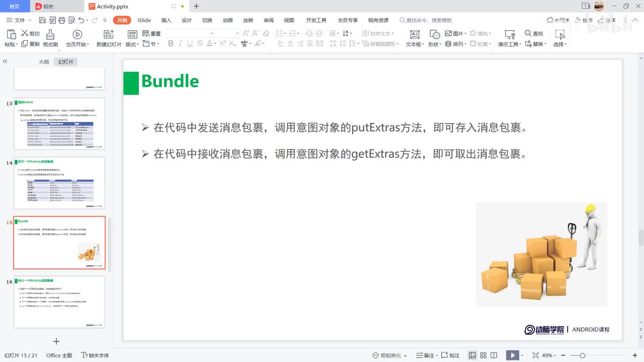644x362 pixels.
Task: Click the 缺失字体 missing fonts notice
Action: 95,355
